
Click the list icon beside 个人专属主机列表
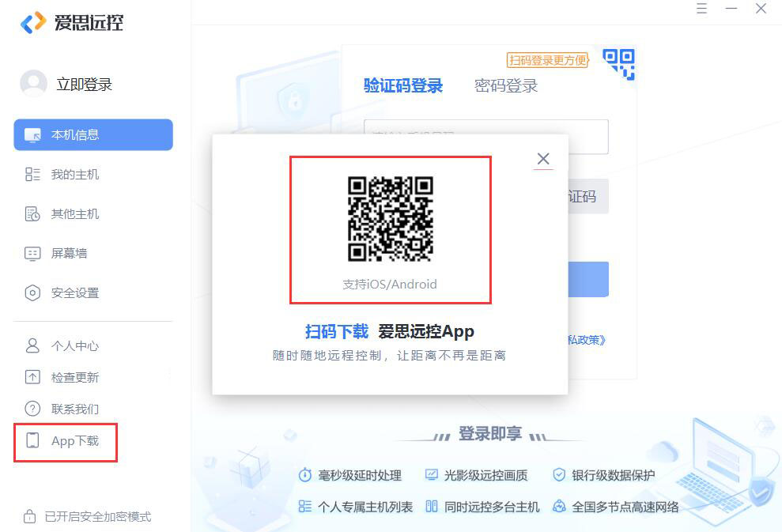304,507
